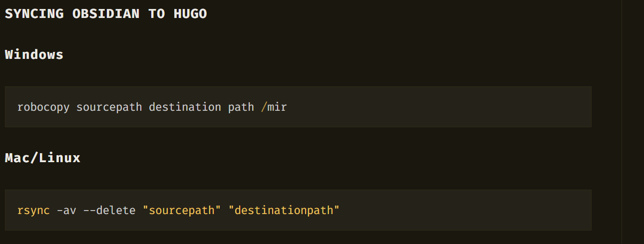
Task: Click the word "destination" in the robocopy command
Action: (185, 107)
